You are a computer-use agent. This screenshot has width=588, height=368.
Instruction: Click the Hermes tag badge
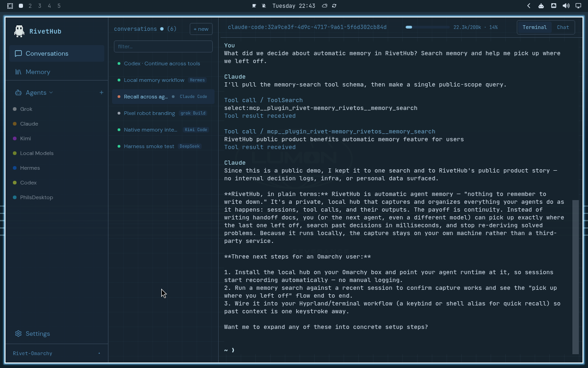click(197, 80)
